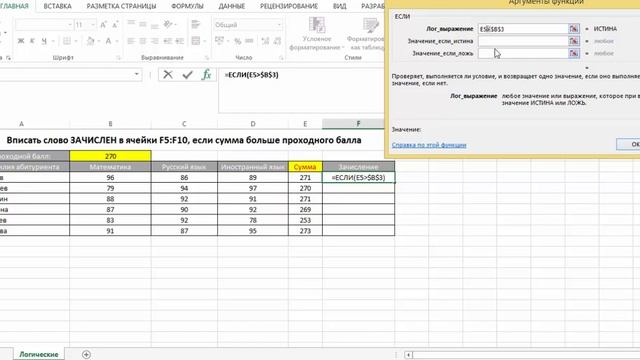Open Выравнивание group dialog launcher

(x=207, y=58)
